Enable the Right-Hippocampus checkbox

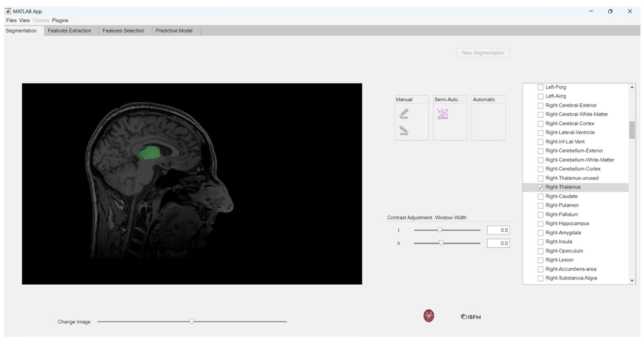[540, 224]
